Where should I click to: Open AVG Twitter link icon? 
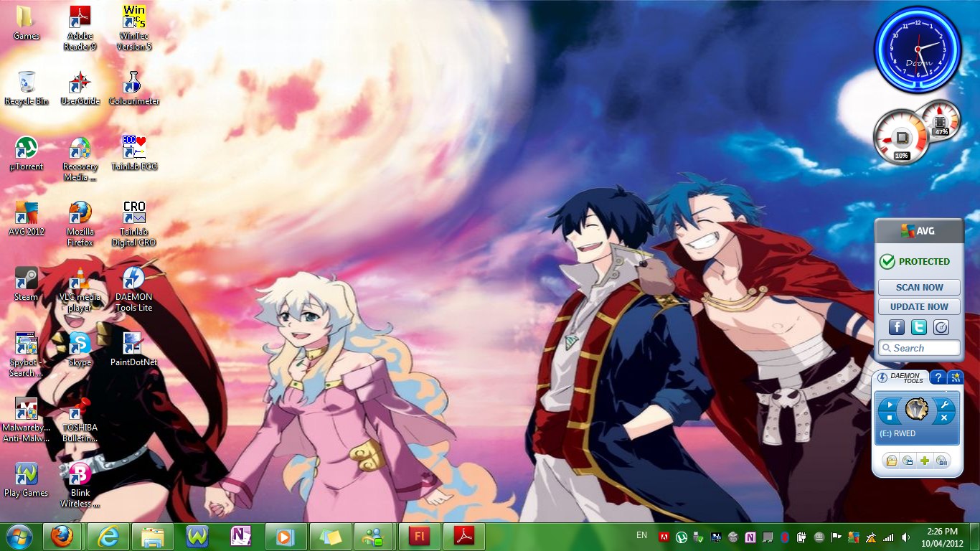(919, 327)
